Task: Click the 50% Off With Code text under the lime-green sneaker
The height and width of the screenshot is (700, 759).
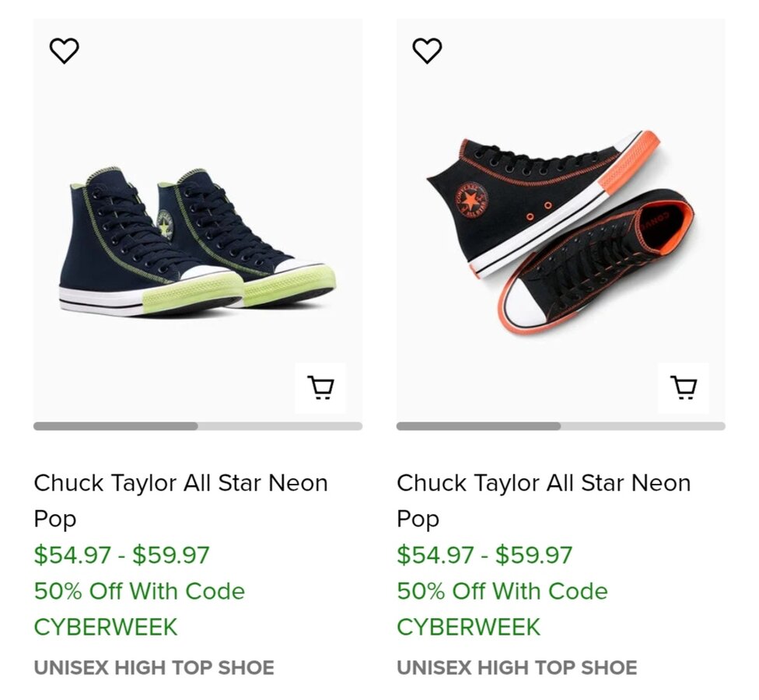Action: coord(139,591)
